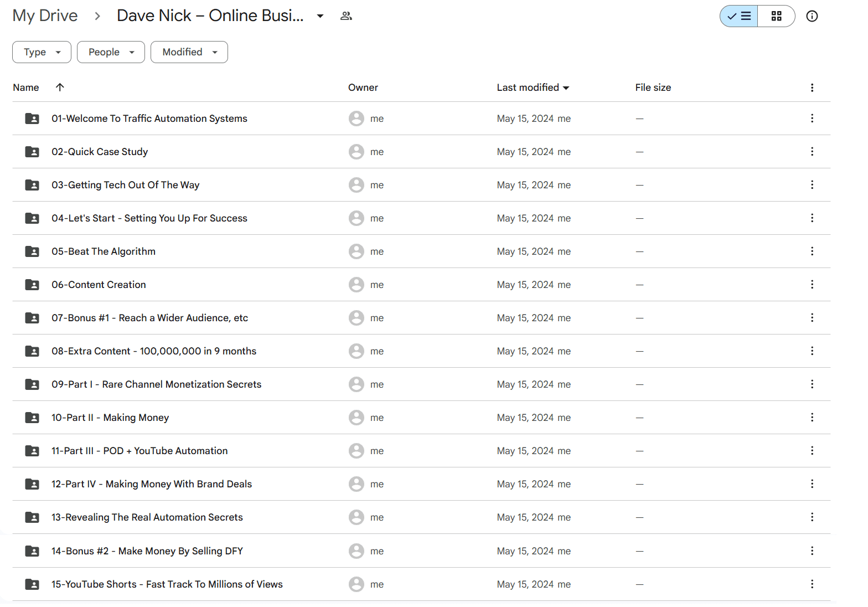Open more actions for 06-Content Creation
The image size is (868, 607).
[812, 284]
